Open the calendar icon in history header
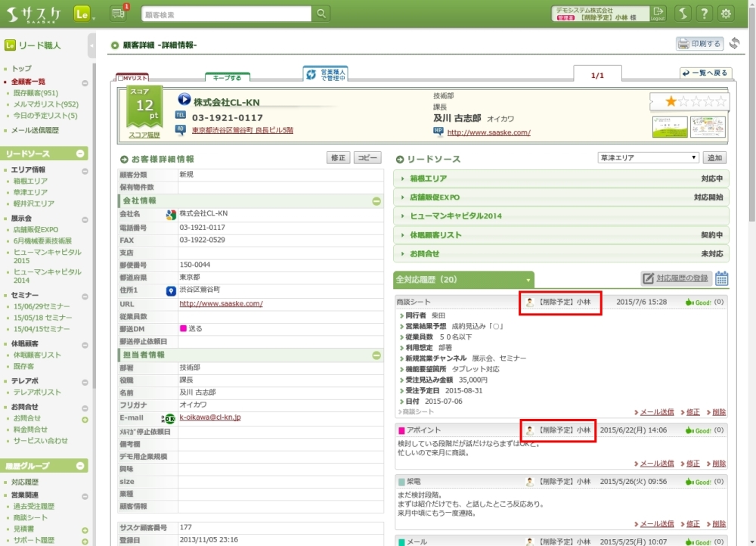The width and height of the screenshot is (756, 546). click(722, 278)
